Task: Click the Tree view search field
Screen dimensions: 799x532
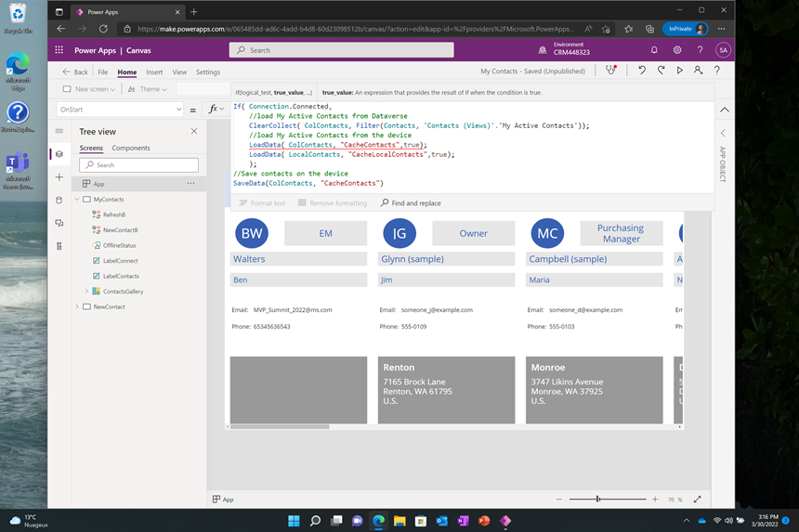Action: coord(139,165)
